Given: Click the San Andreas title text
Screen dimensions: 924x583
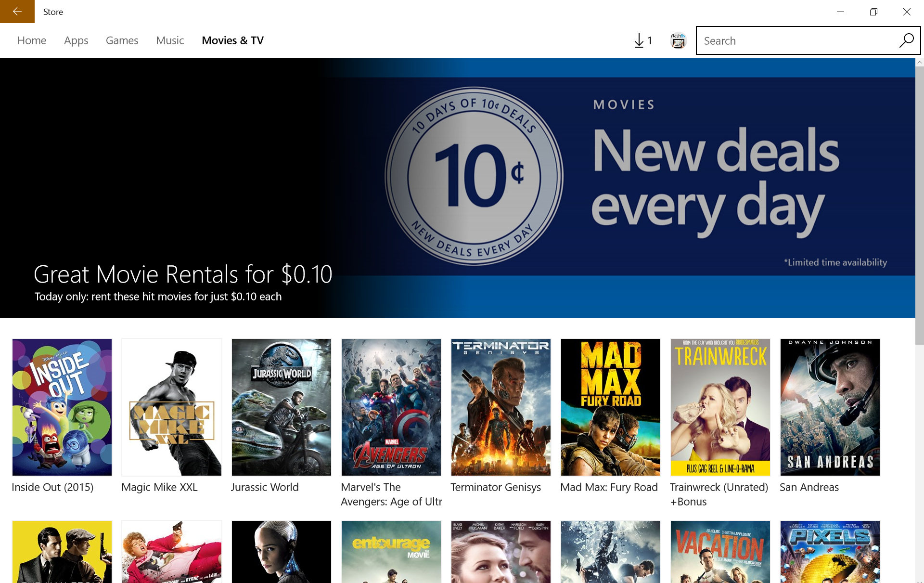Looking at the screenshot, I should click(x=809, y=487).
